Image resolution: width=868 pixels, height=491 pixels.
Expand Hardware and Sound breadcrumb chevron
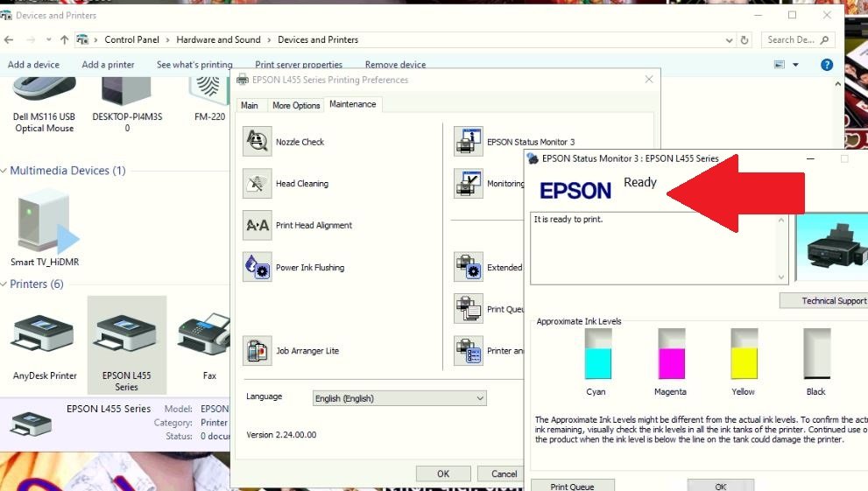269,39
